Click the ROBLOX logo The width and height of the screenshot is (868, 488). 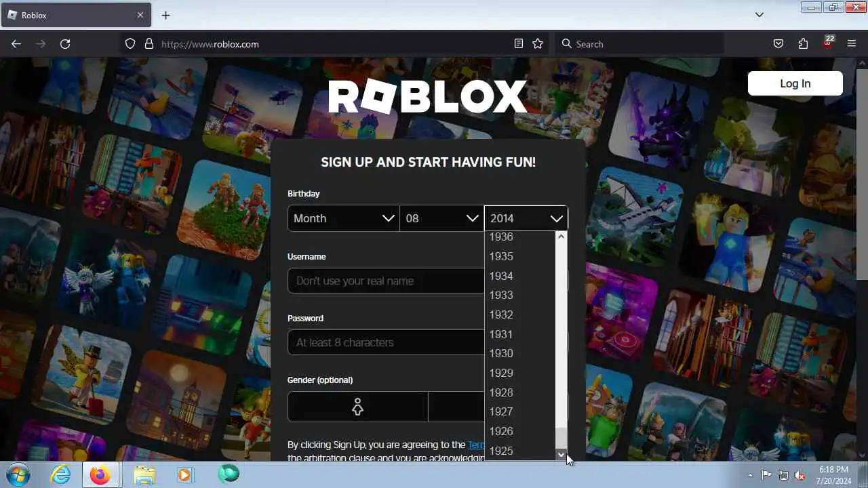(x=428, y=97)
